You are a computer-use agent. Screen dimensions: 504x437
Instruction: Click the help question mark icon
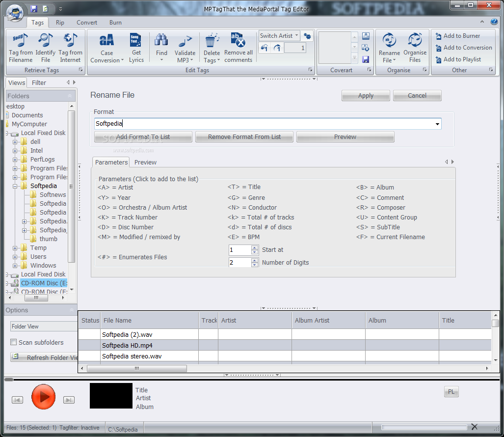pos(494,22)
